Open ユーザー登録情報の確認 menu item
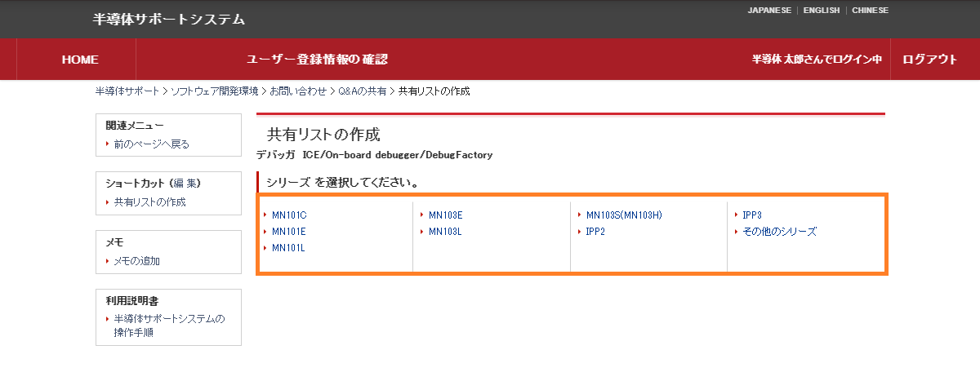The image size is (980, 372). point(317,60)
